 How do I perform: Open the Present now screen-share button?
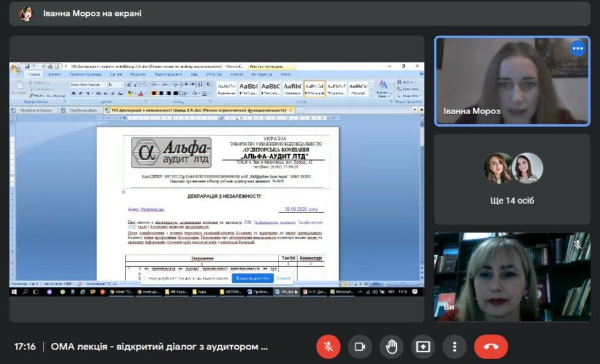coord(423,347)
